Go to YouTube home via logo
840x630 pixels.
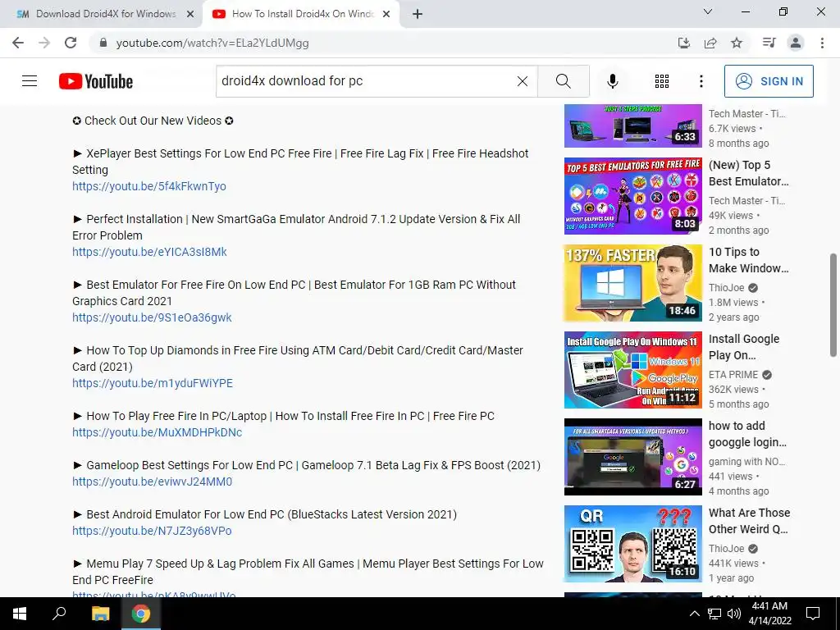(x=96, y=81)
